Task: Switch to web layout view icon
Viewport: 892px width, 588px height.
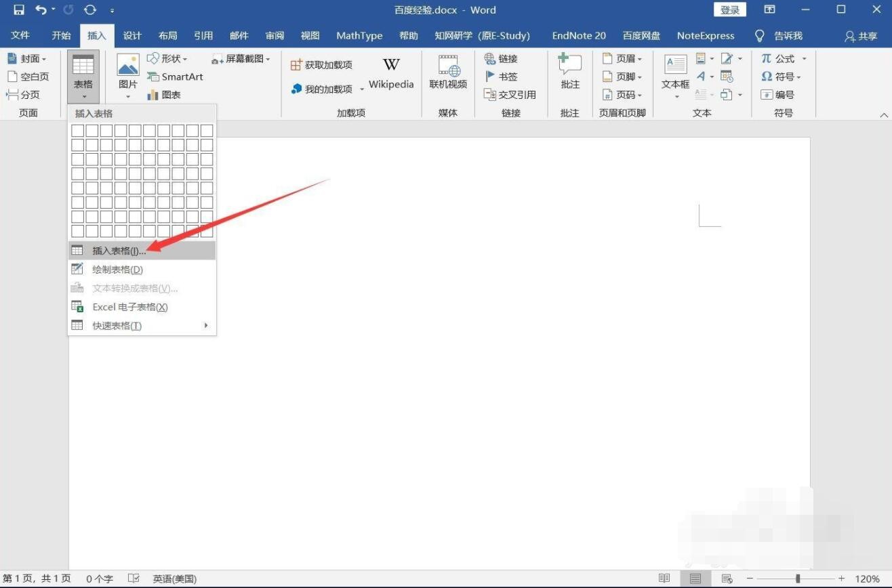Action: [x=727, y=579]
